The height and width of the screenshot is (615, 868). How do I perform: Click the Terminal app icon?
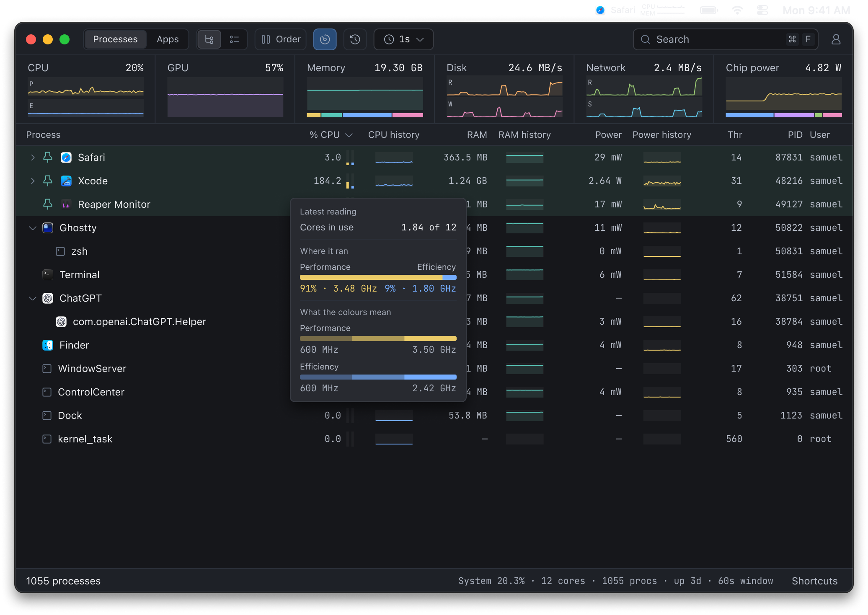tap(48, 275)
